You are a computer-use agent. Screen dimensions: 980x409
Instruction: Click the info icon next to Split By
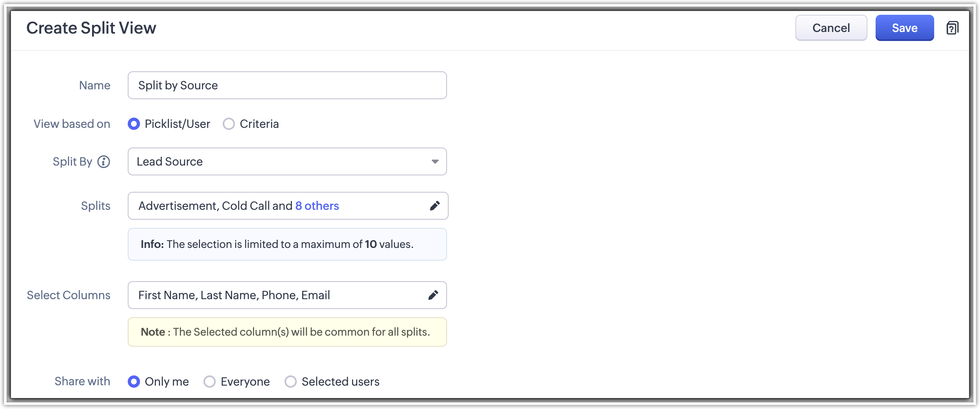(x=104, y=162)
